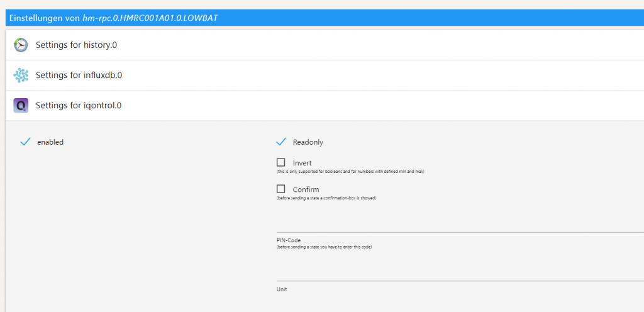Click the "Readonly" label text
This screenshot has height=312, width=644.
308,142
